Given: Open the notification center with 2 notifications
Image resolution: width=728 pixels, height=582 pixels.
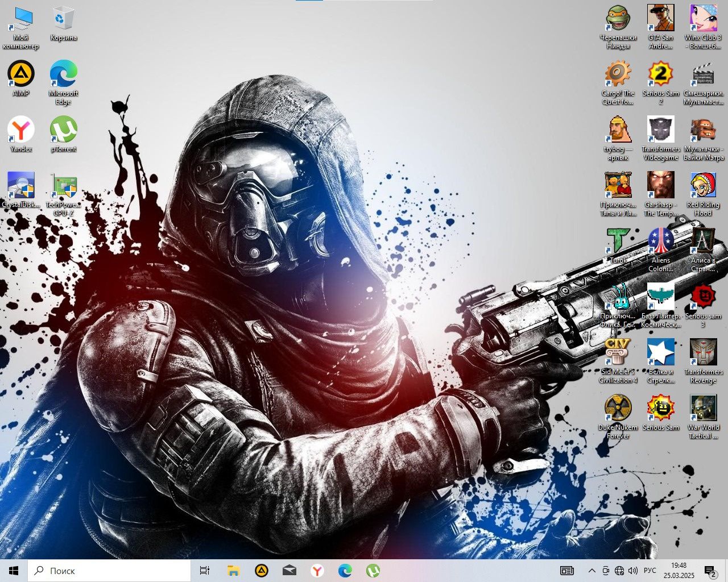Looking at the screenshot, I should [710, 571].
